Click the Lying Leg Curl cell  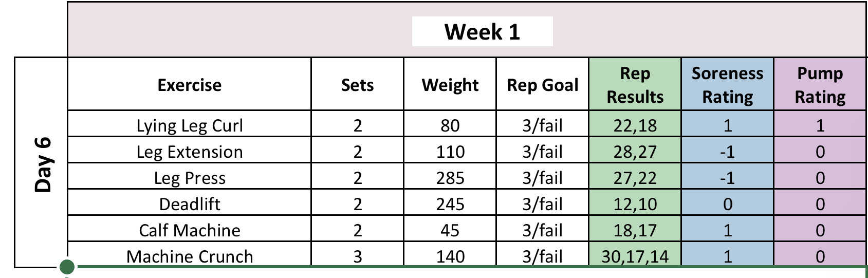(189, 125)
